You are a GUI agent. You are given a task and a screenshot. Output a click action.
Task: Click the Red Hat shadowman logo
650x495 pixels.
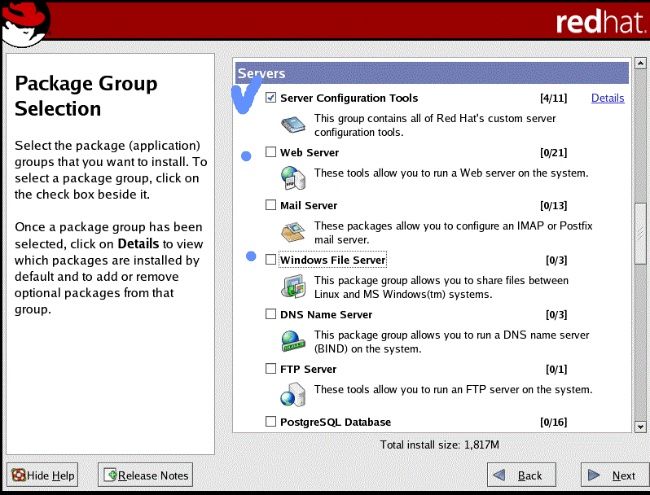[26, 24]
